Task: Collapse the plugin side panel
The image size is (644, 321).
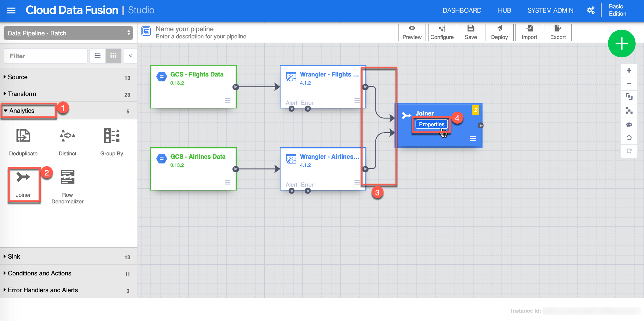Action: point(131,55)
